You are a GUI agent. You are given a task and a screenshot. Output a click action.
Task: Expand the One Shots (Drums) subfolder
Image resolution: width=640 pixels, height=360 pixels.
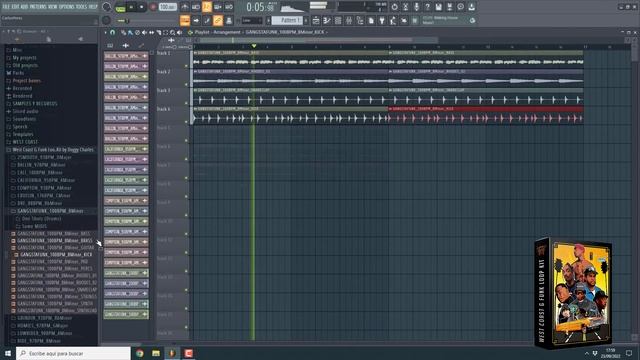(x=41, y=218)
